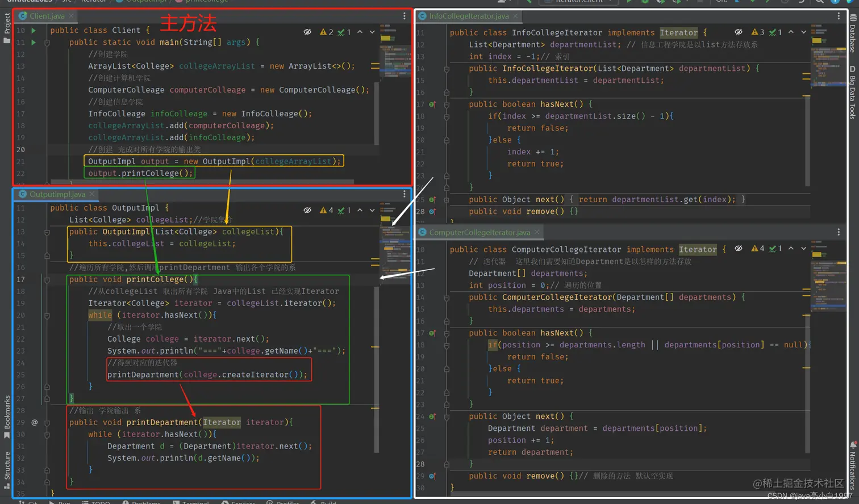Toggle reader mode eye in InfoCollegeIterator.java

tap(738, 32)
